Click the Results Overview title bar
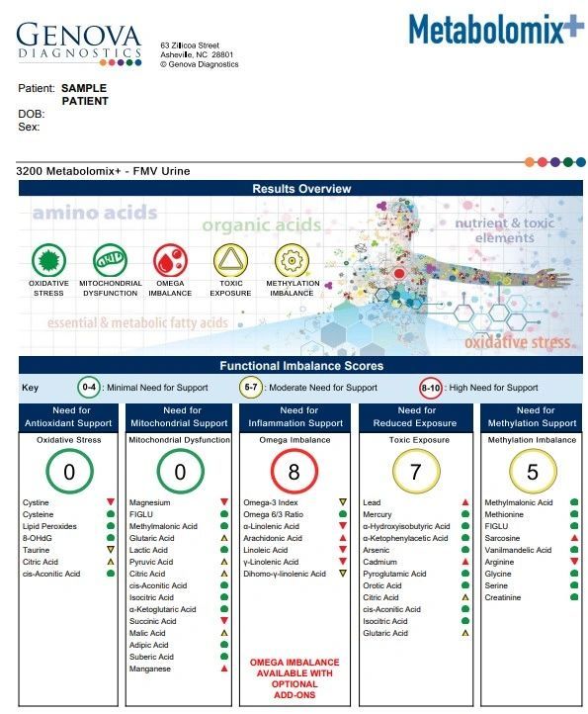 tap(300, 189)
